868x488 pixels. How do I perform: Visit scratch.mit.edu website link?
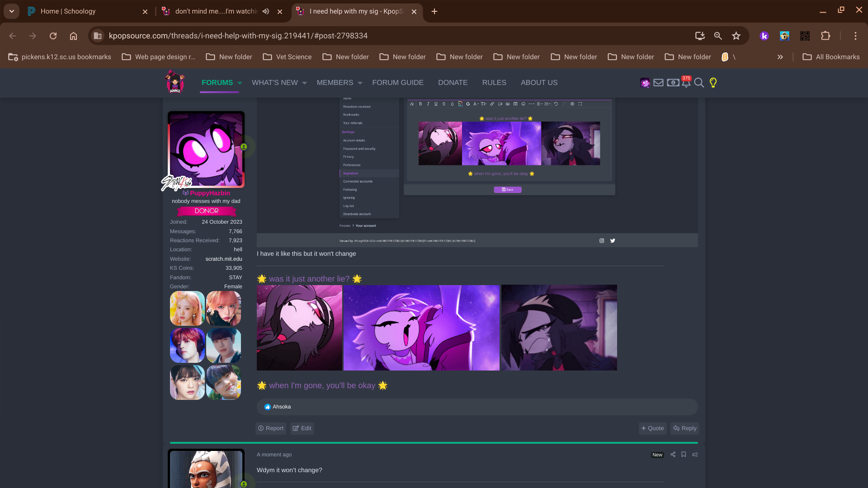tap(224, 259)
